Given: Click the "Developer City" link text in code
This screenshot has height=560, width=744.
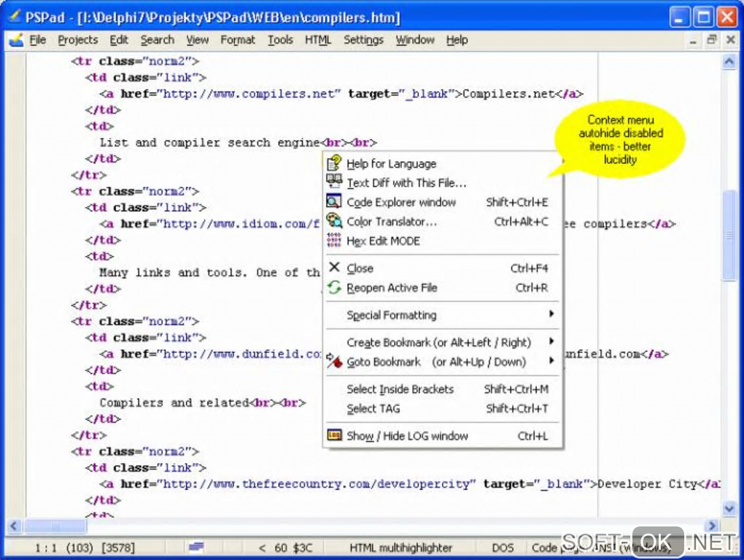Looking at the screenshot, I should [647, 483].
